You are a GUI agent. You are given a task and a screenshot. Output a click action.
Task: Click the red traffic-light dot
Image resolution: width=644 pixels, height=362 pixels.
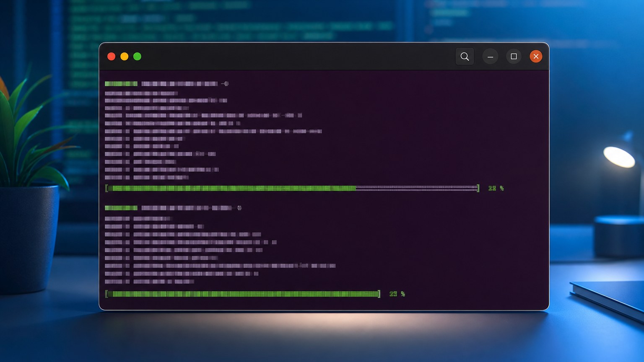(x=112, y=57)
